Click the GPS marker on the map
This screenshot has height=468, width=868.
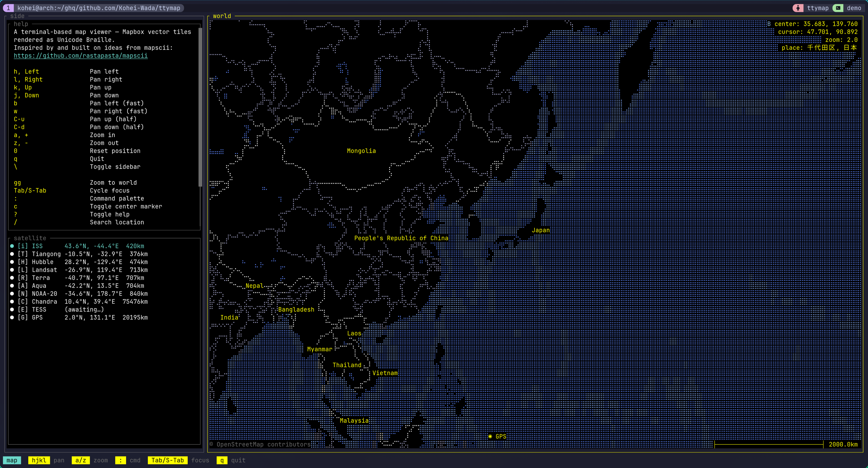[490, 436]
